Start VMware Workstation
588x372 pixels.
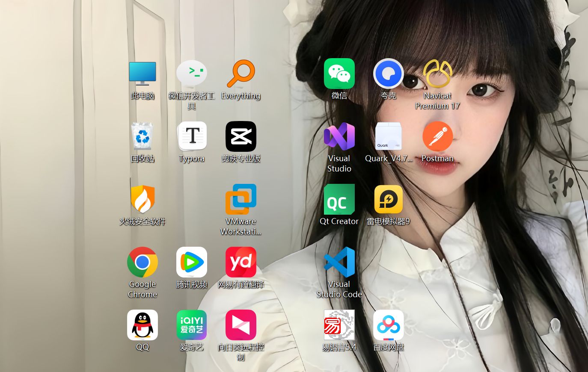pyautogui.click(x=241, y=199)
